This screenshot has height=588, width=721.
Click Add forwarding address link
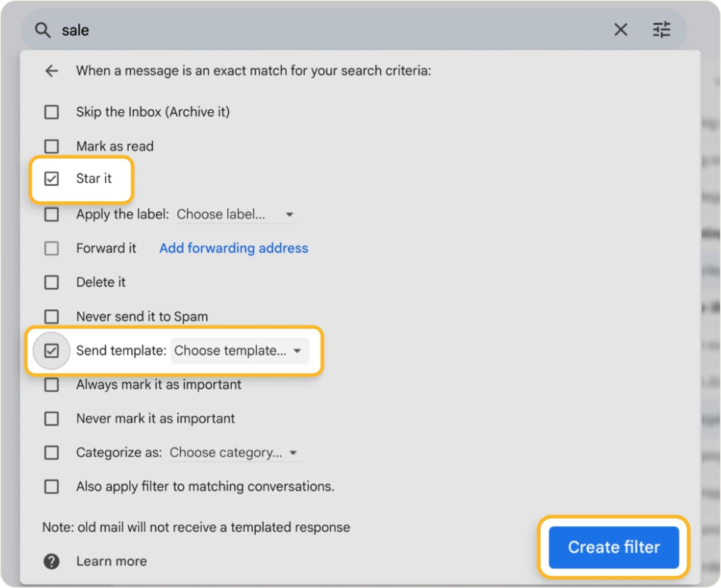(233, 248)
